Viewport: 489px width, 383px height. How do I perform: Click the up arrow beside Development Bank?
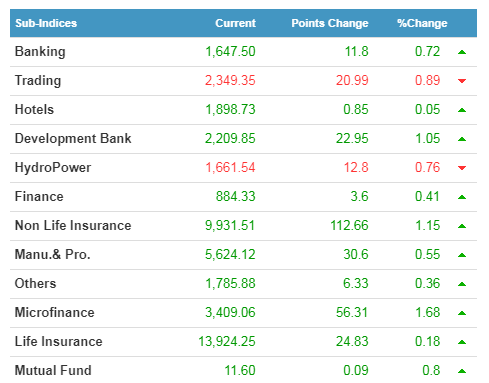462,139
